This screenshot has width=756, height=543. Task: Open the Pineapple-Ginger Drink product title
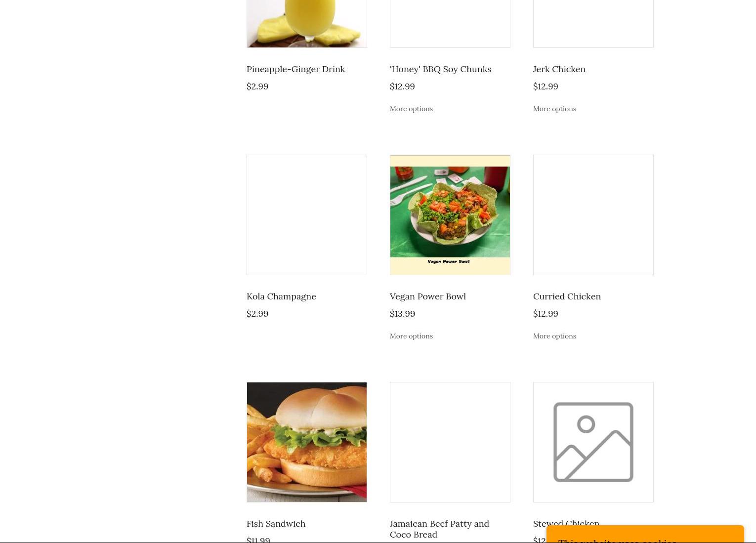click(x=295, y=69)
